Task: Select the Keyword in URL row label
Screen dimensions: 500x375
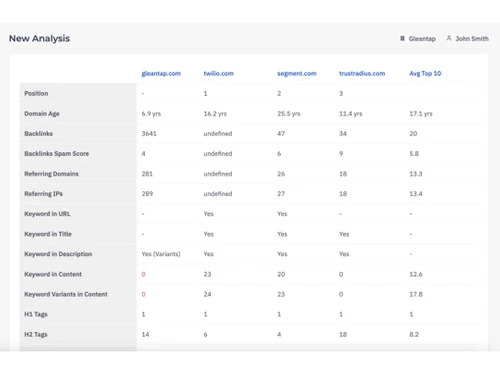Action: tap(47, 214)
